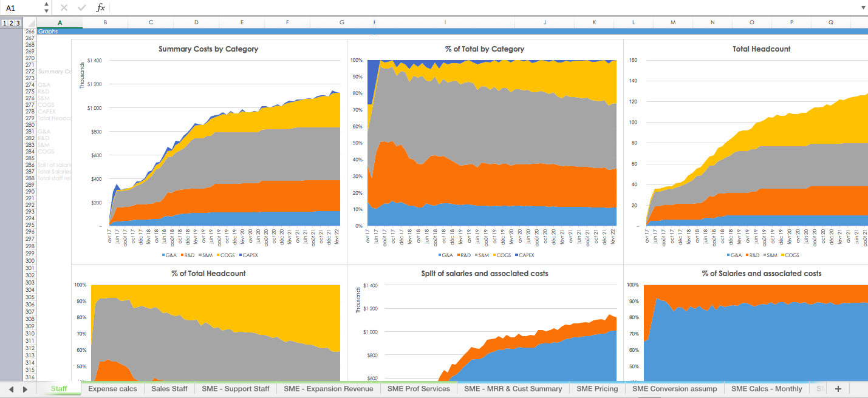Image resolution: width=868 pixels, height=398 pixels.
Task: Click inside the formula bar
Action: [x=483, y=8]
